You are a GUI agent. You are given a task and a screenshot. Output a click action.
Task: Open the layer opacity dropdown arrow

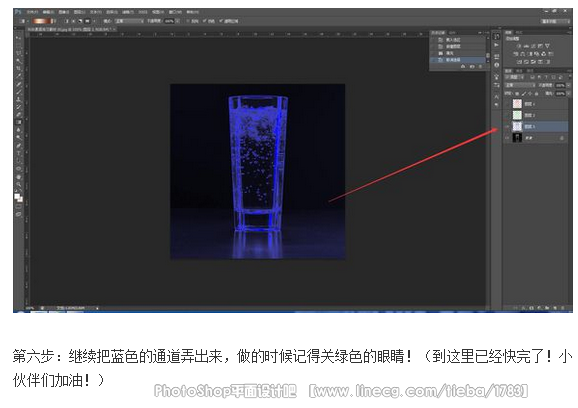567,85
